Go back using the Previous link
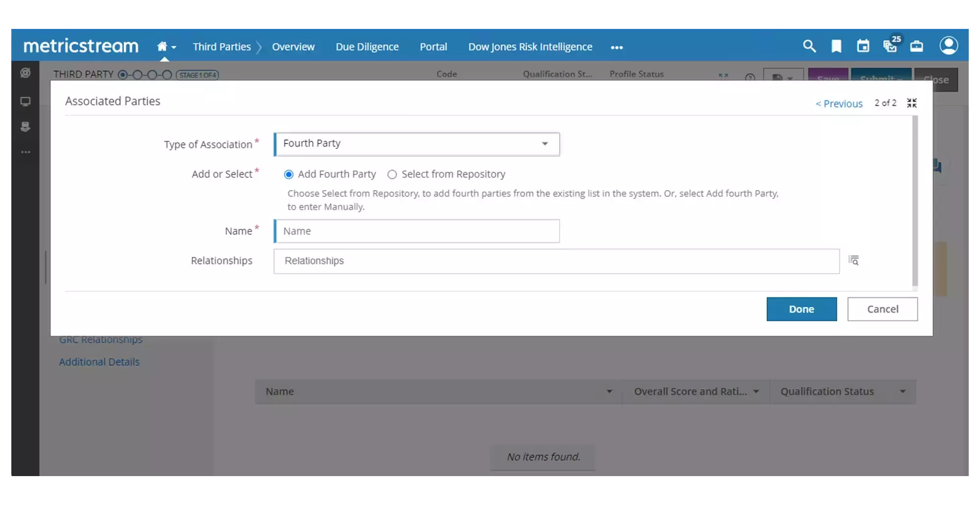980x505 pixels. pos(839,103)
